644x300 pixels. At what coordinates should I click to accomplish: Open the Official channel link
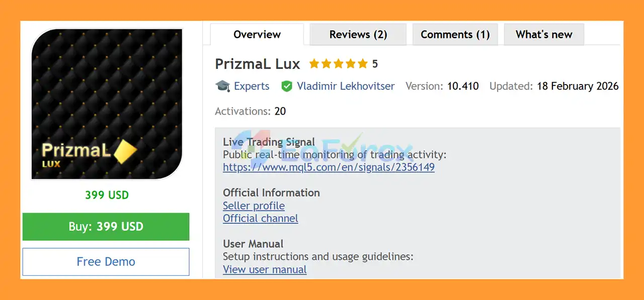260,218
